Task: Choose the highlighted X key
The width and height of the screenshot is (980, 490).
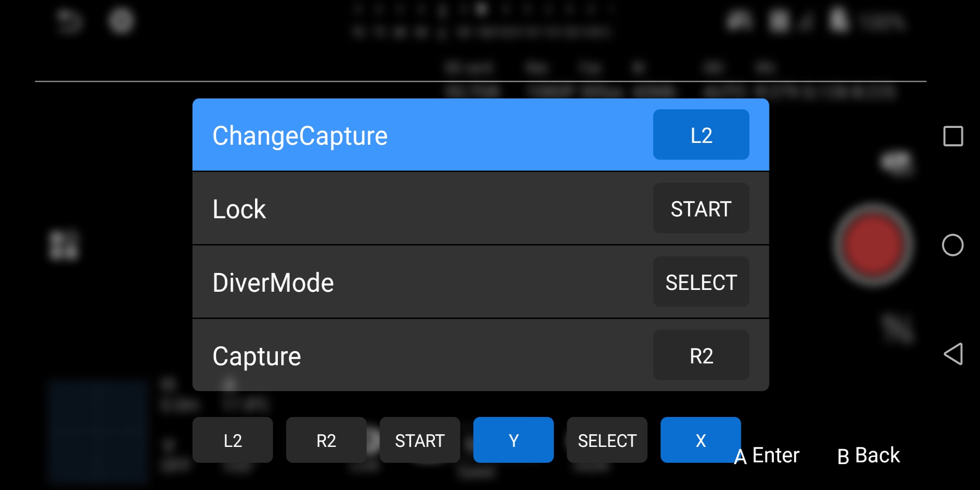Action: (x=700, y=440)
